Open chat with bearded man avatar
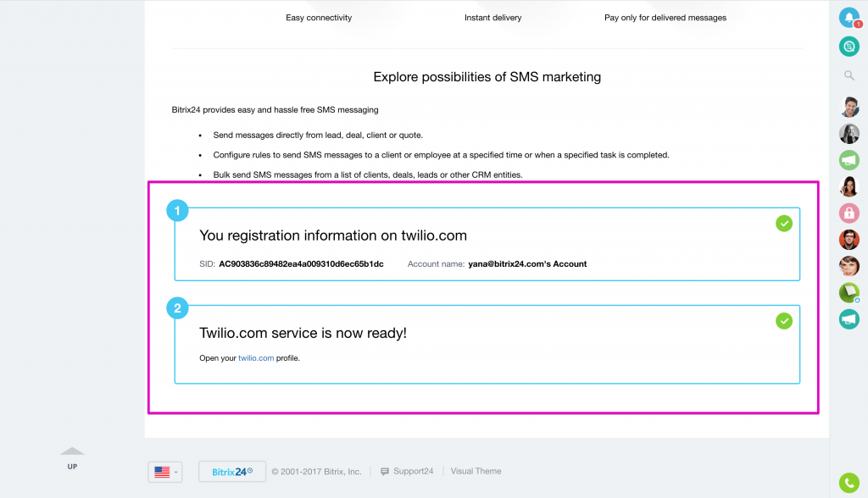868x498 pixels. point(849,107)
